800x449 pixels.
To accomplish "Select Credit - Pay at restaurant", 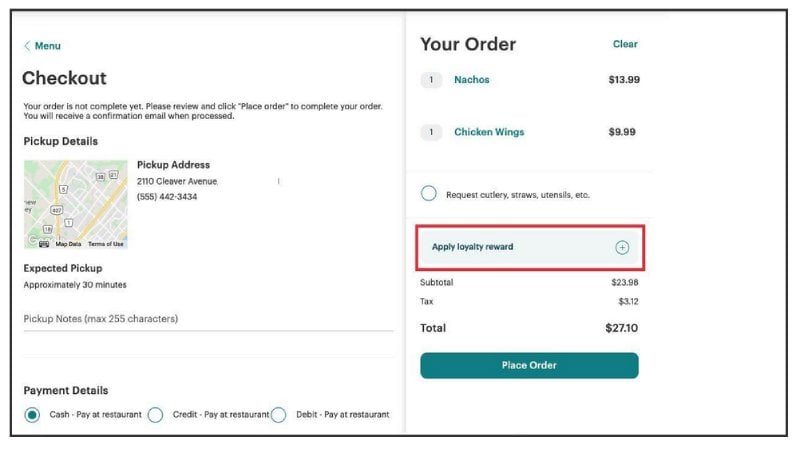I will tap(155, 415).
